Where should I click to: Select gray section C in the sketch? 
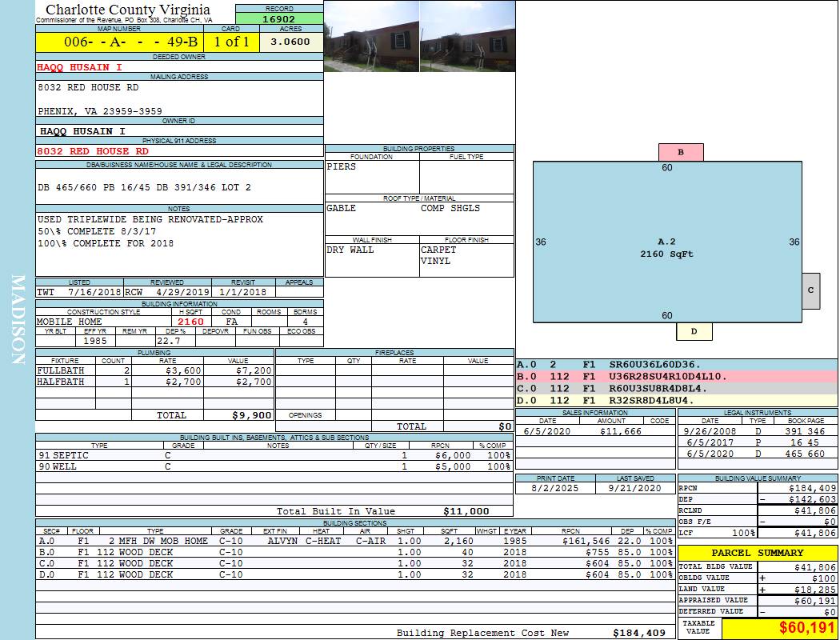click(x=810, y=290)
